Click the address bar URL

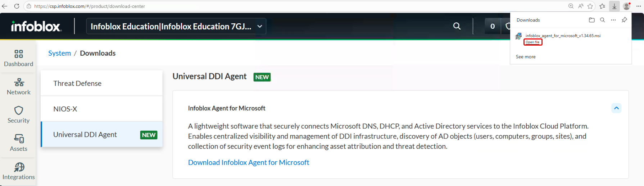coord(90,6)
